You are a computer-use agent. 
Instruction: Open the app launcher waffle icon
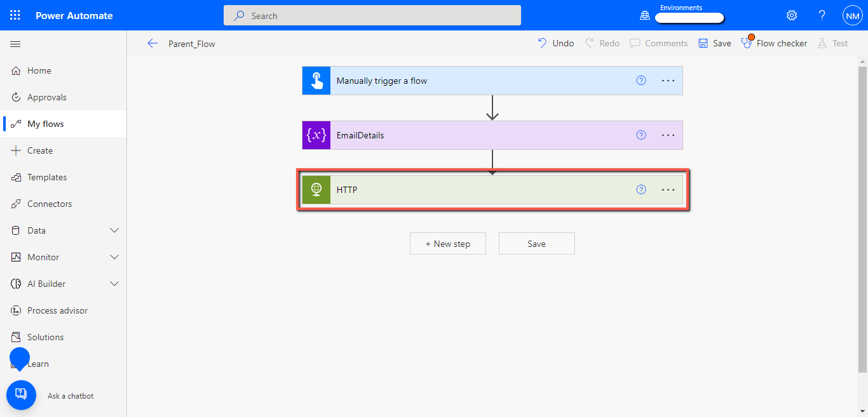coord(15,15)
